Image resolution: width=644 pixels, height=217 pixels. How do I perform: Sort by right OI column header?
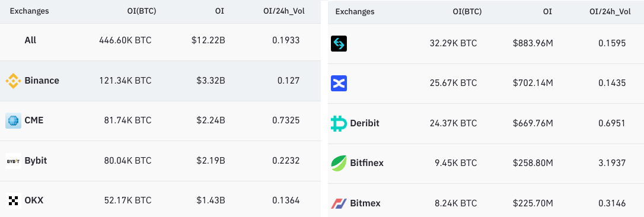(x=547, y=11)
